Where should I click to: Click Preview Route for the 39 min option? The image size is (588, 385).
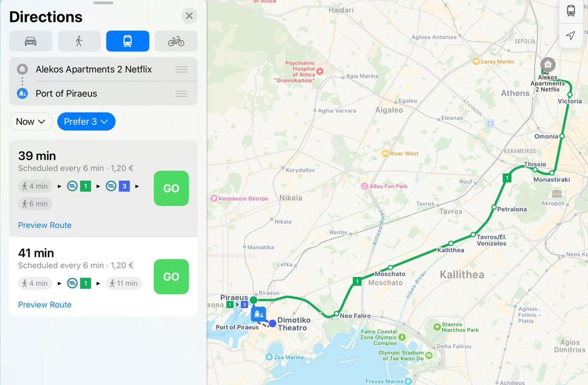pyautogui.click(x=45, y=224)
